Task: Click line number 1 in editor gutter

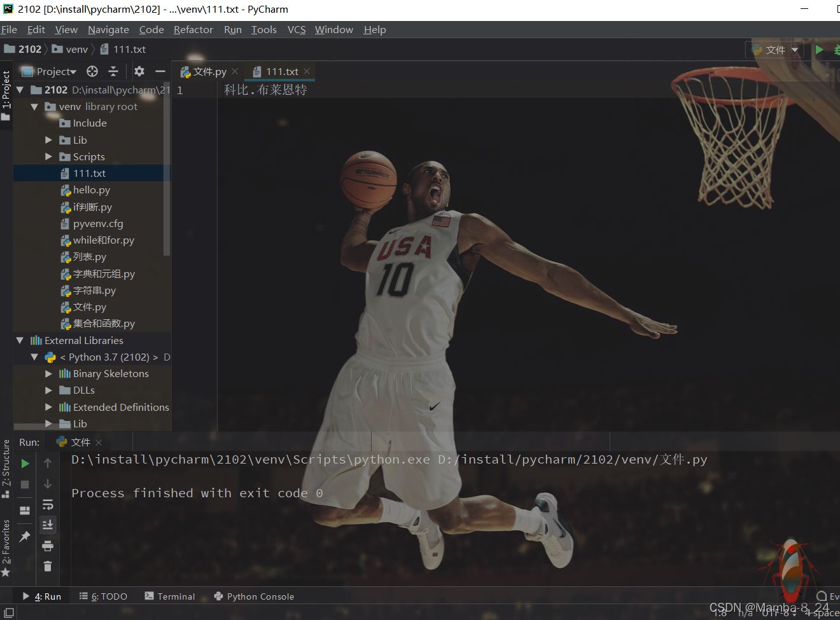Action: [180, 90]
